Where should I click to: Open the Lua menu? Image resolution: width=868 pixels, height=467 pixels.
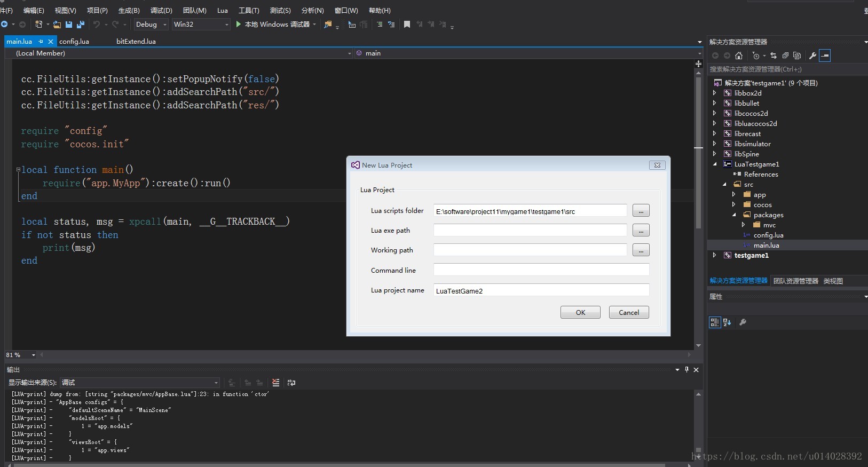[223, 10]
